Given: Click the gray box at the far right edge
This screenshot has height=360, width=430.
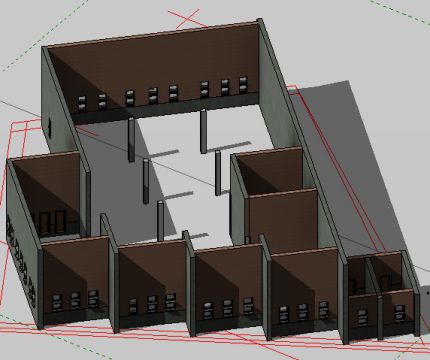Looking at the screenshot, I should pos(423,308).
